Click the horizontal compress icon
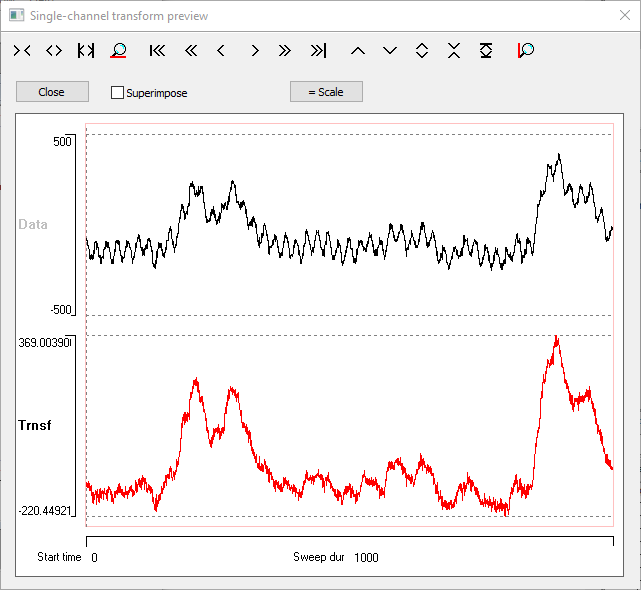 pos(22,50)
